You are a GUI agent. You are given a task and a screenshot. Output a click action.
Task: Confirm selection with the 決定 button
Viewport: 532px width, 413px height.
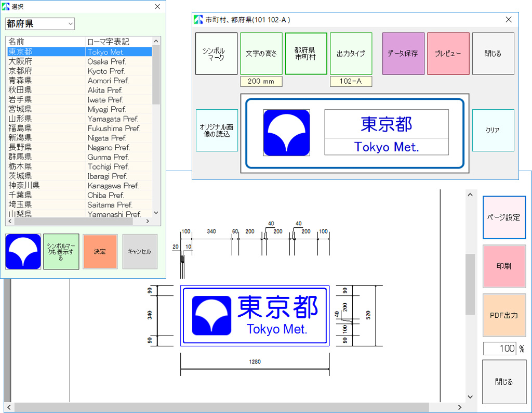[100, 252]
